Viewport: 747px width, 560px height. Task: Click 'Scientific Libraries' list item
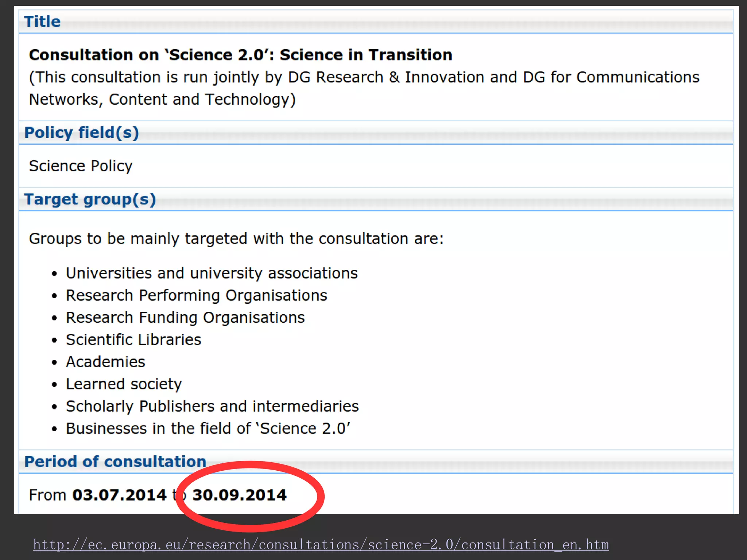click(x=133, y=340)
